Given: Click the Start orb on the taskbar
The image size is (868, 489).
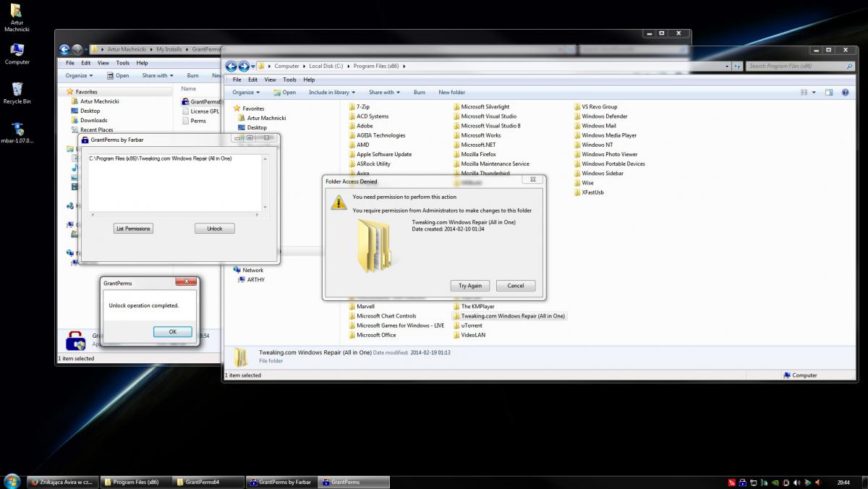Looking at the screenshot, I should click(12, 482).
